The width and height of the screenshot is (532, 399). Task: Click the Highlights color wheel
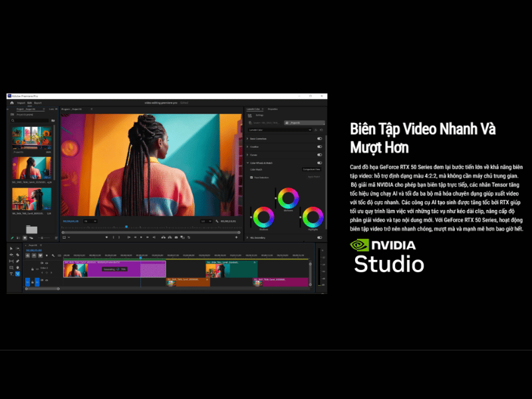click(x=313, y=217)
